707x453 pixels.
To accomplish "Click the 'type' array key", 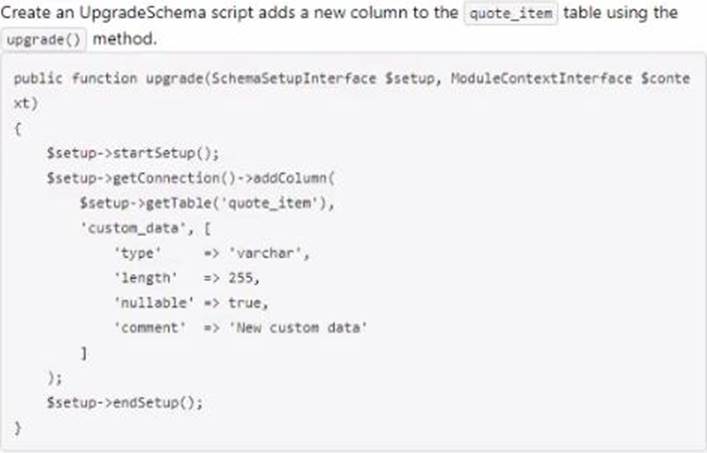I will pos(138,253).
